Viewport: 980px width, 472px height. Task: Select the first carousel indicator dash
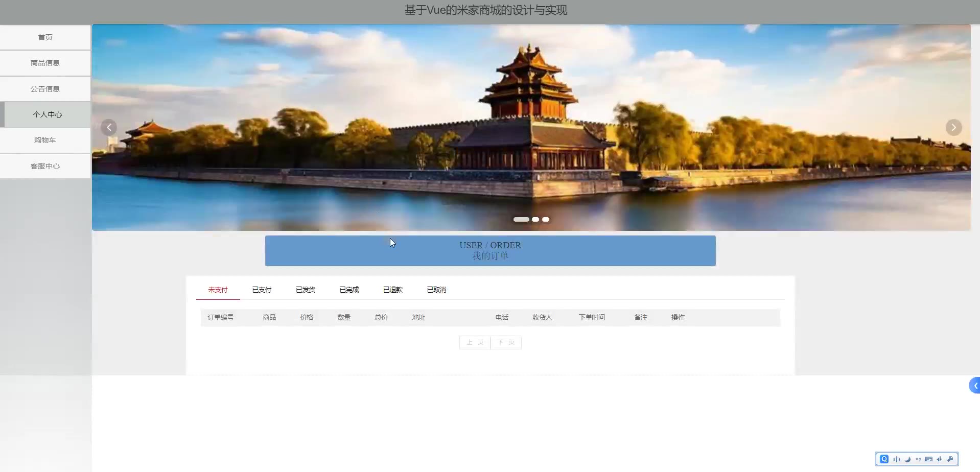click(x=521, y=219)
